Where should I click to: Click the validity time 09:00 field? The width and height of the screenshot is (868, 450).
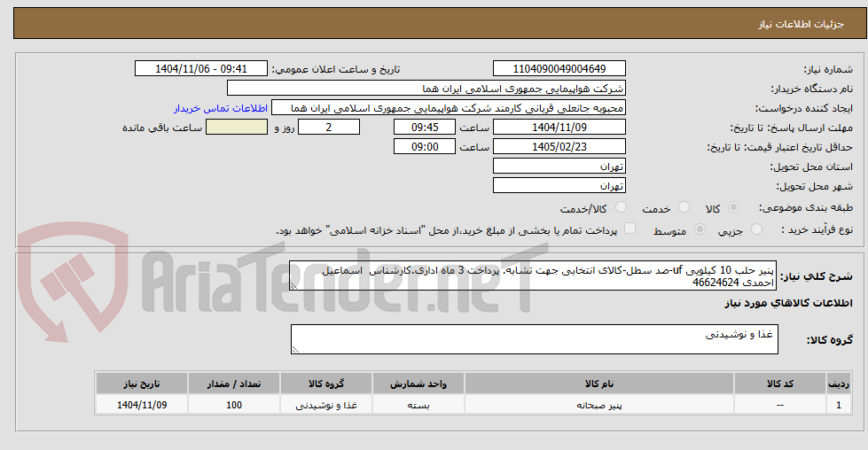click(x=425, y=146)
